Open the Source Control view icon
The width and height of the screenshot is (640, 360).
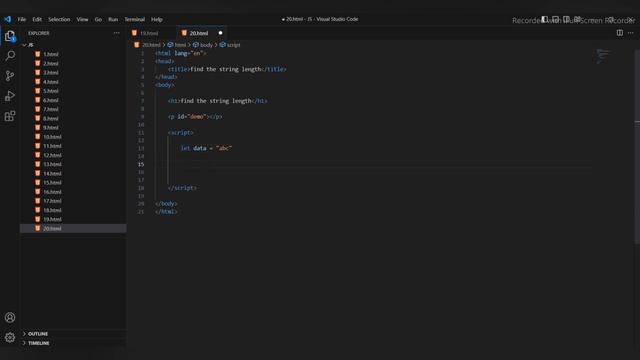pos(10,76)
